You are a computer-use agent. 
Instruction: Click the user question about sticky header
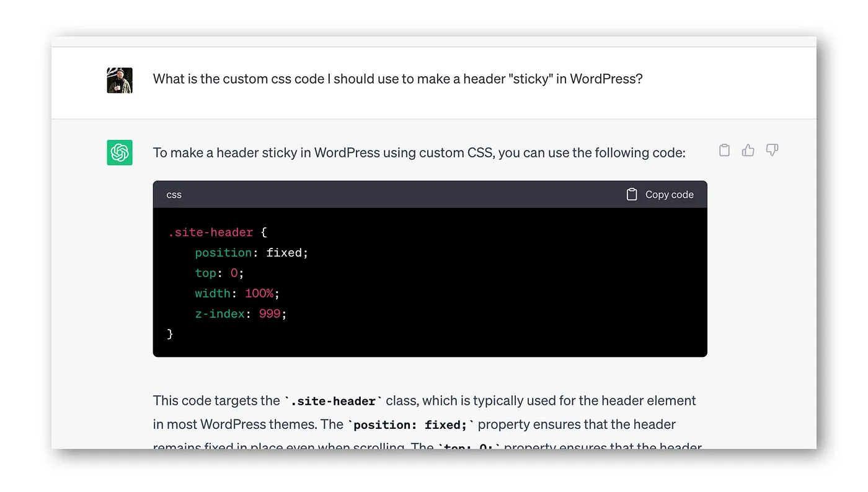[397, 79]
